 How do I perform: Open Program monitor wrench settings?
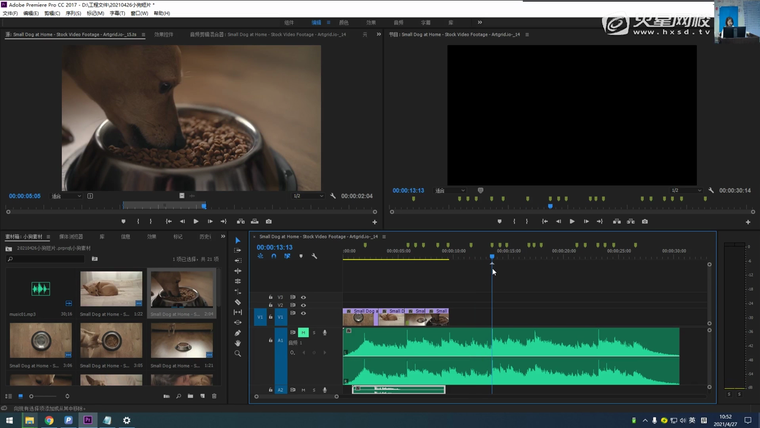point(711,190)
